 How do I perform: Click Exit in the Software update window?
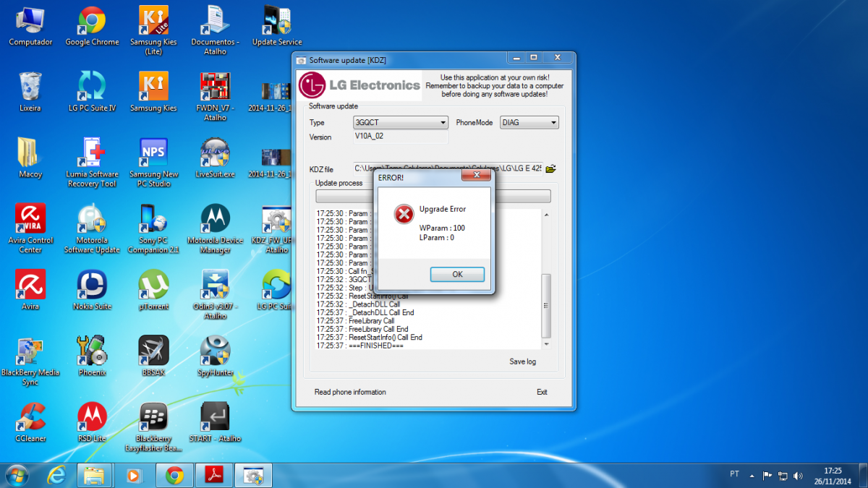(542, 392)
